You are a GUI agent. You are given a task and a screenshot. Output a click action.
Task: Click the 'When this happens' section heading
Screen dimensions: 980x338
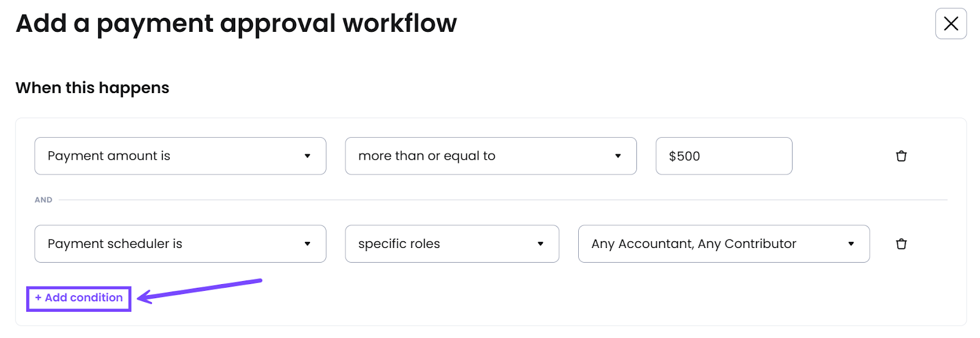(92, 88)
